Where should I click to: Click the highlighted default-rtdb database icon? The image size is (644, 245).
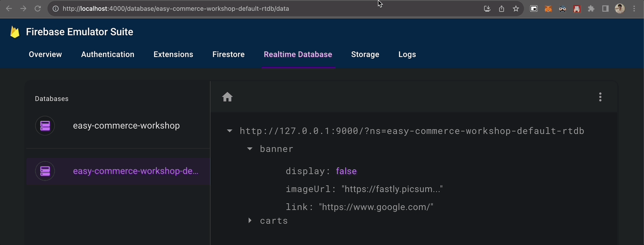click(45, 171)
